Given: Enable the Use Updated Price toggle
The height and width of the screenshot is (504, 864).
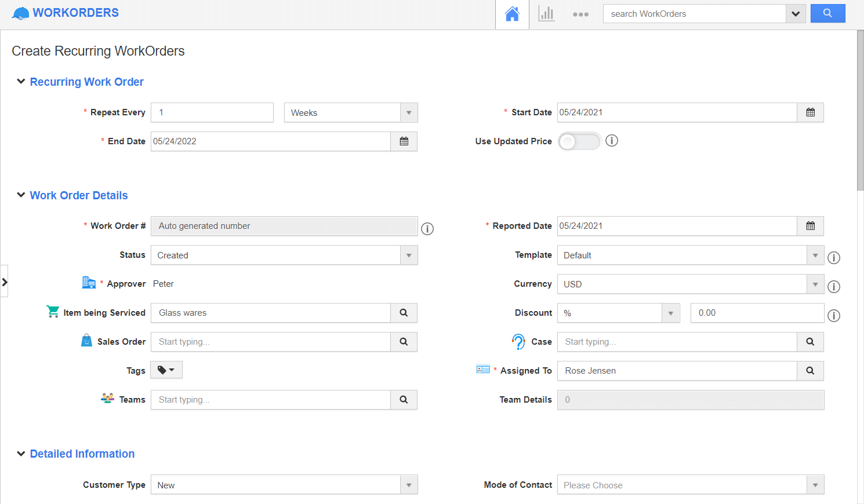Looking at the screenshot, I should pos(579,141).
